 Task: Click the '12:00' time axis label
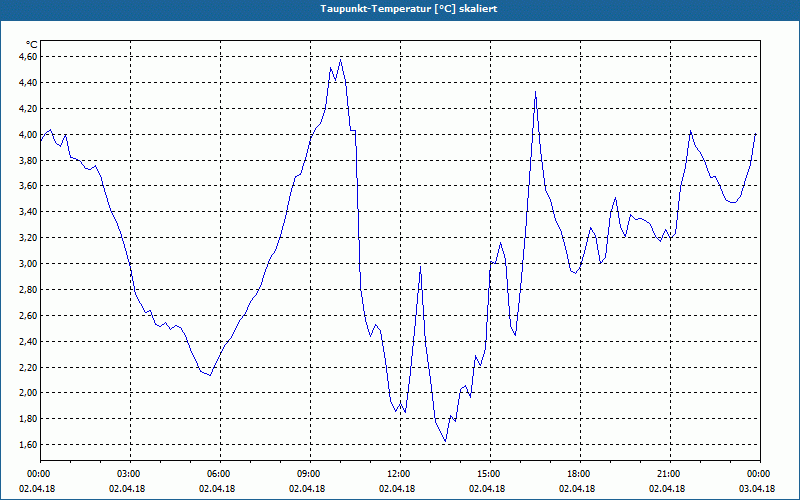click(x=397, y=474)
